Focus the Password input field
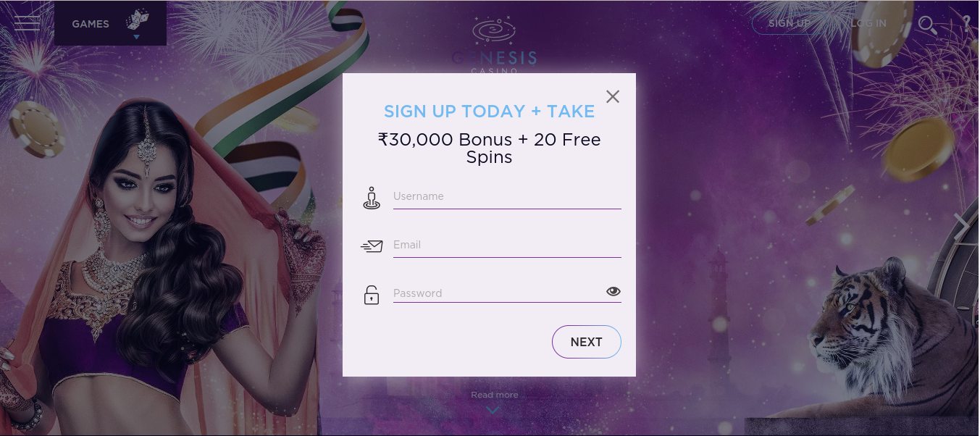The image size is (980, 436). [498, 293]
